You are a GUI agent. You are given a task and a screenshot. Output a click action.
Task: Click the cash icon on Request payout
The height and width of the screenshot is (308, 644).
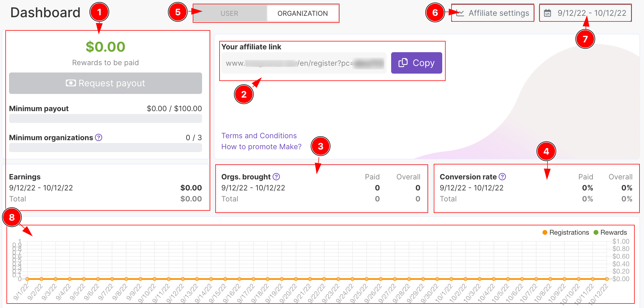coord(71,83)
